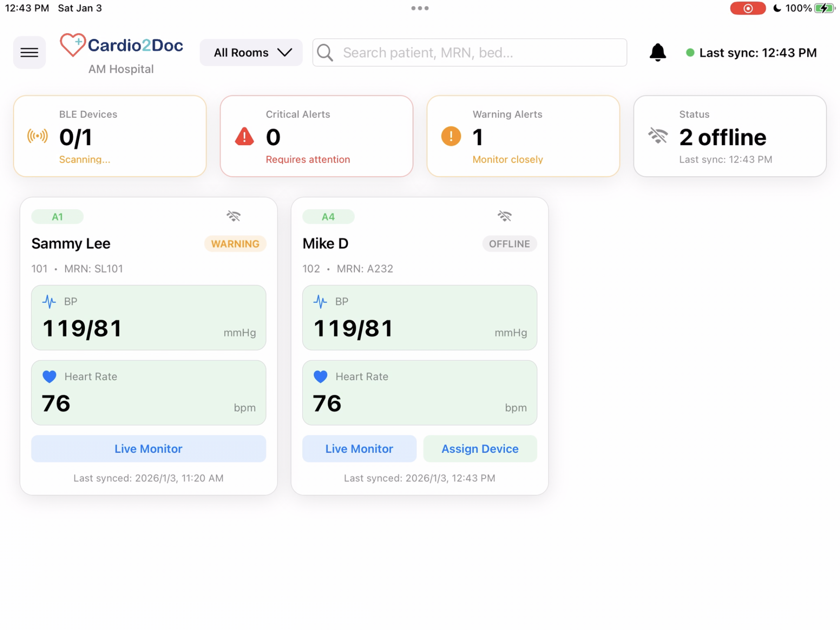The width and height of the screenshot is (840, 630).
Task: Click the WARNING status badge
Action: pyautogui.click(x=235, y=244)
